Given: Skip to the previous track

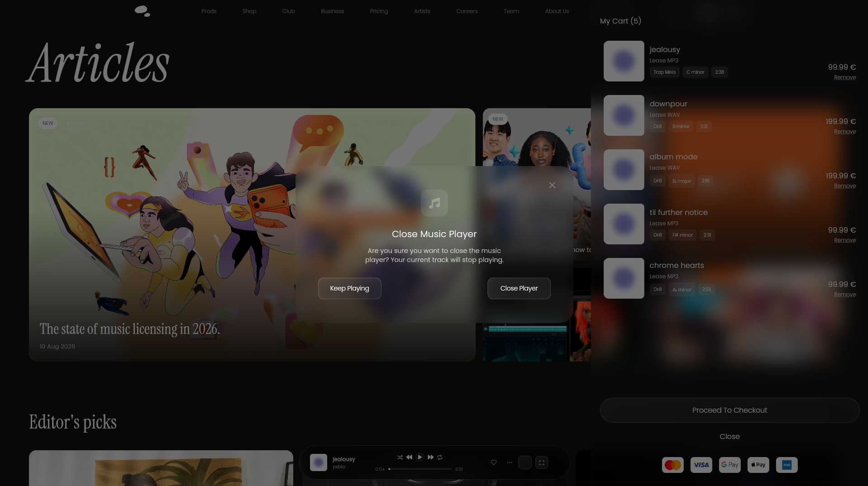Looking at the screenshot, I should [x=409, y=457].
